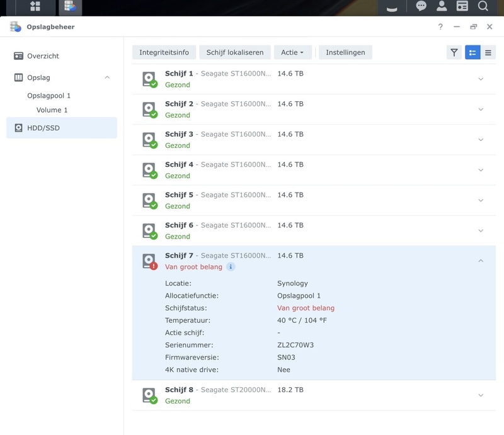
Task: Click the Allocatiefunctie value Opslagpool 1
Action: 299,296
